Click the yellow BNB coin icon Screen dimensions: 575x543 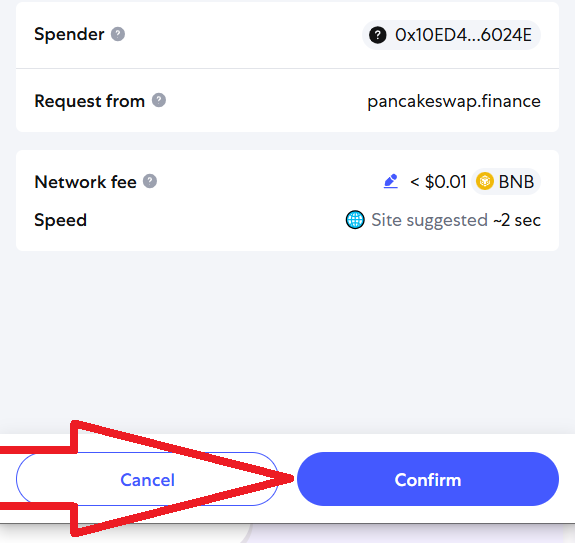tap(484, 181)
